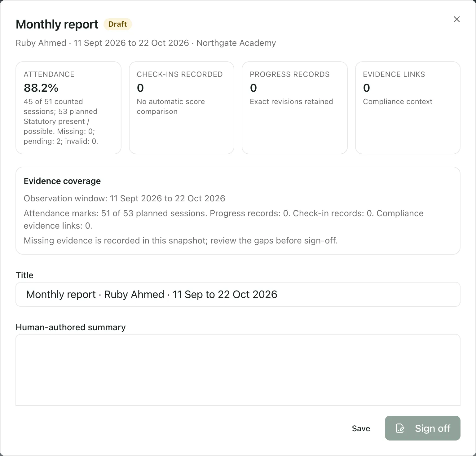Click the Monthly report dialog heading

click(57, 24)
